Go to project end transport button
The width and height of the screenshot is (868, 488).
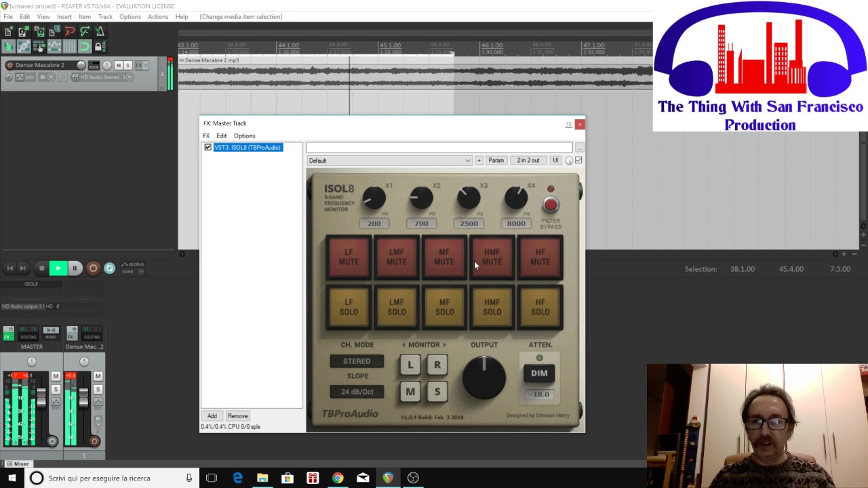tap(23, 268)
